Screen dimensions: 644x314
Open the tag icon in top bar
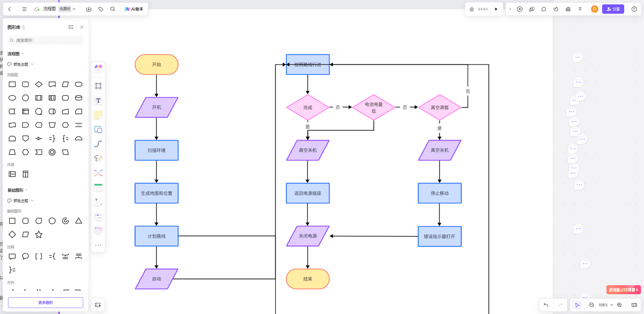click(x=101, y=9)
